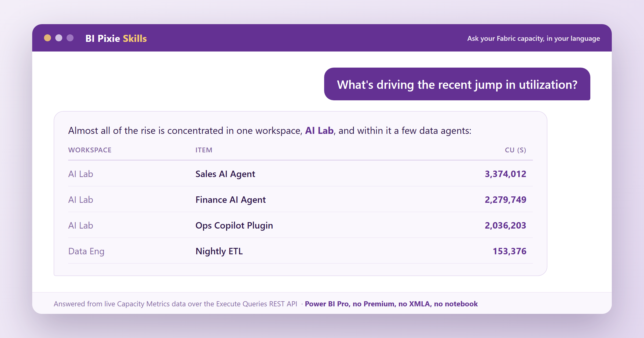Click the WORKSPACE column header
Screen dimensions: 644x338
coord(90,150)
